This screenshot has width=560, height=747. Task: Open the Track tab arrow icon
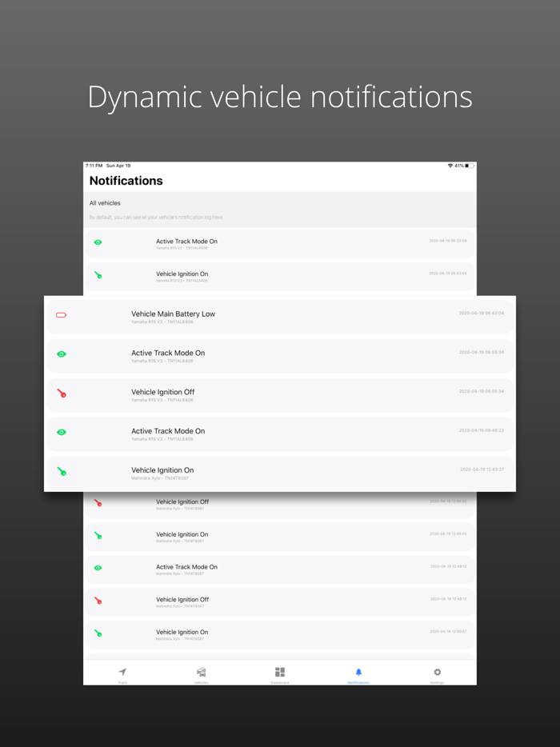tap(122, 673)
